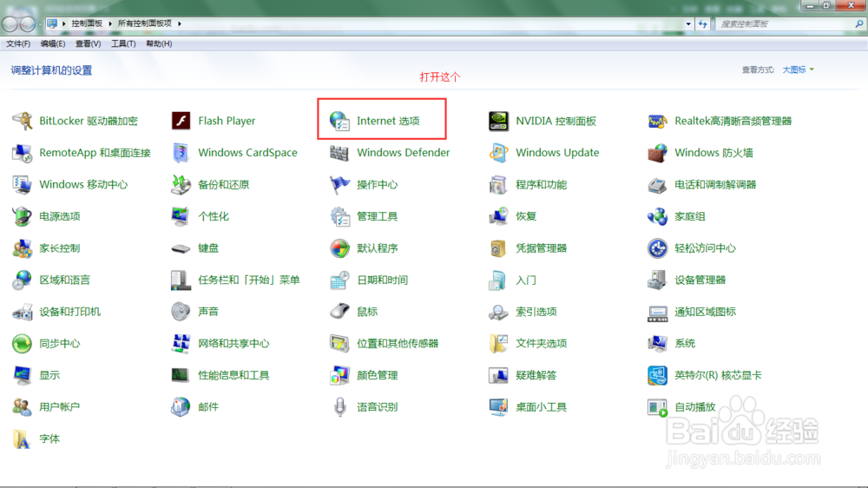Open the 操作中心 flag icon

tap(339, 184)
